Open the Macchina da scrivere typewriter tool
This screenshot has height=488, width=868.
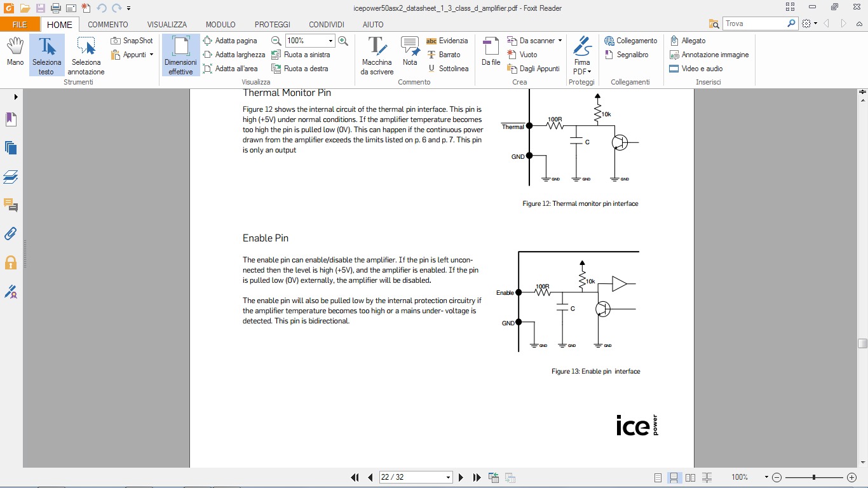tap(377, 55)
